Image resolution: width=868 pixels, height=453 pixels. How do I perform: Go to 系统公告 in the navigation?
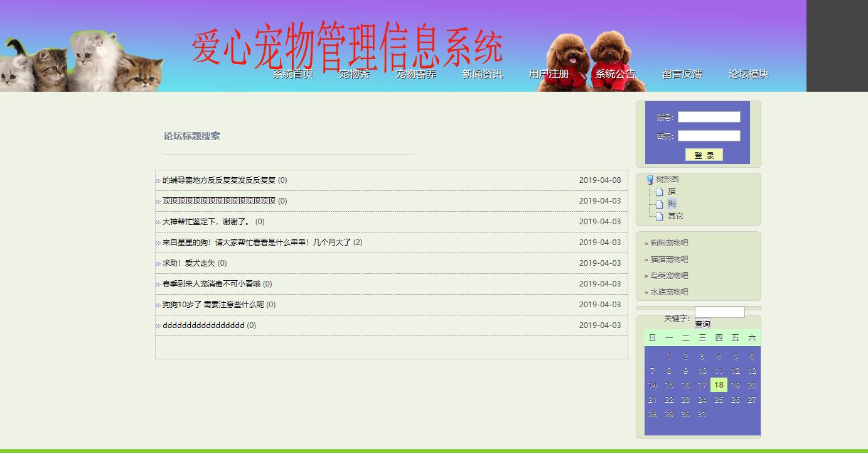tap(616, 74)
